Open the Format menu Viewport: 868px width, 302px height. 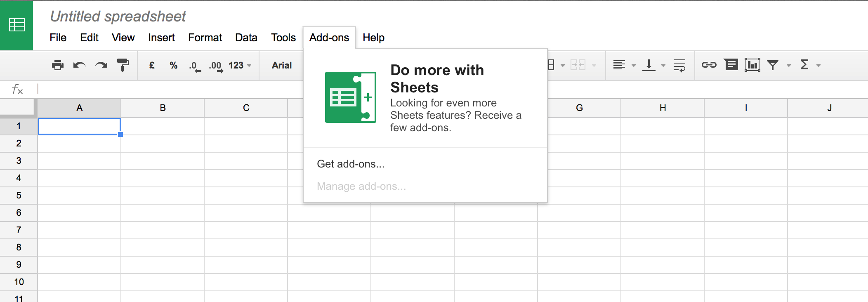[205, 38]
